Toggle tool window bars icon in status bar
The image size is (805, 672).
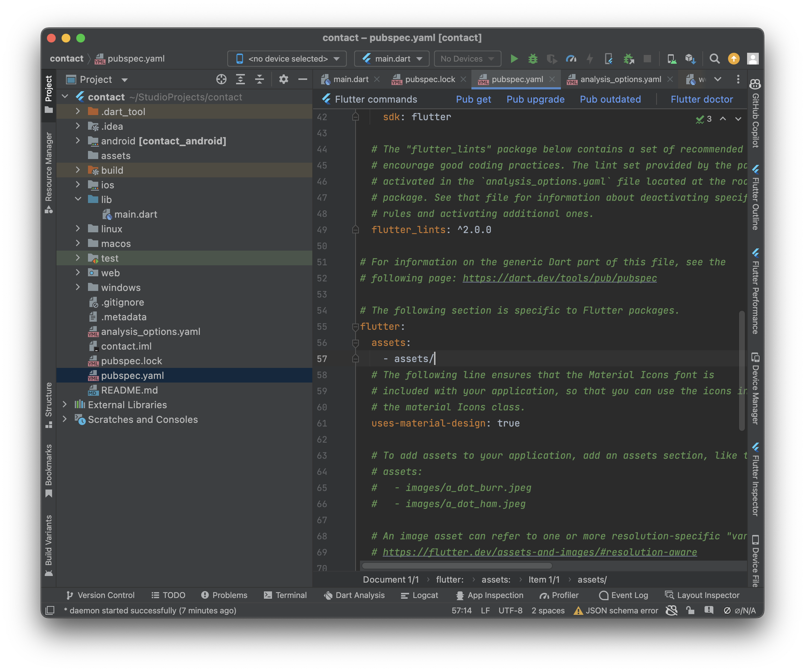[50, 610]
